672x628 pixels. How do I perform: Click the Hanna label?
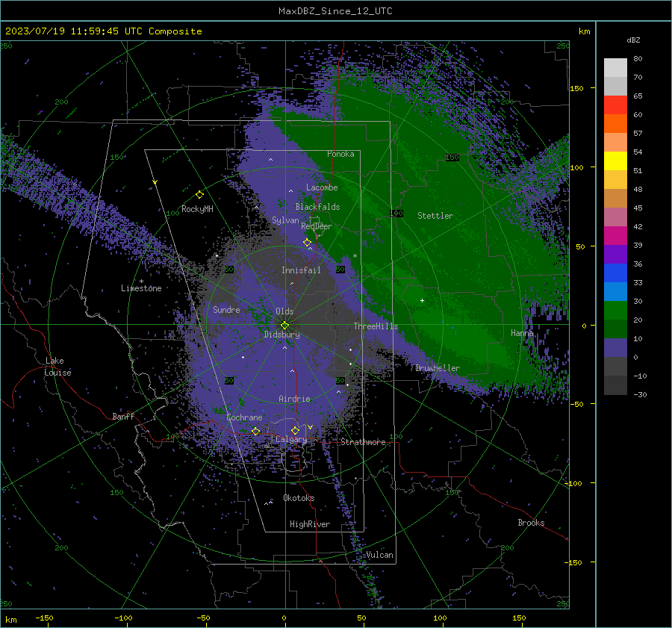click(x=522, y=333)
